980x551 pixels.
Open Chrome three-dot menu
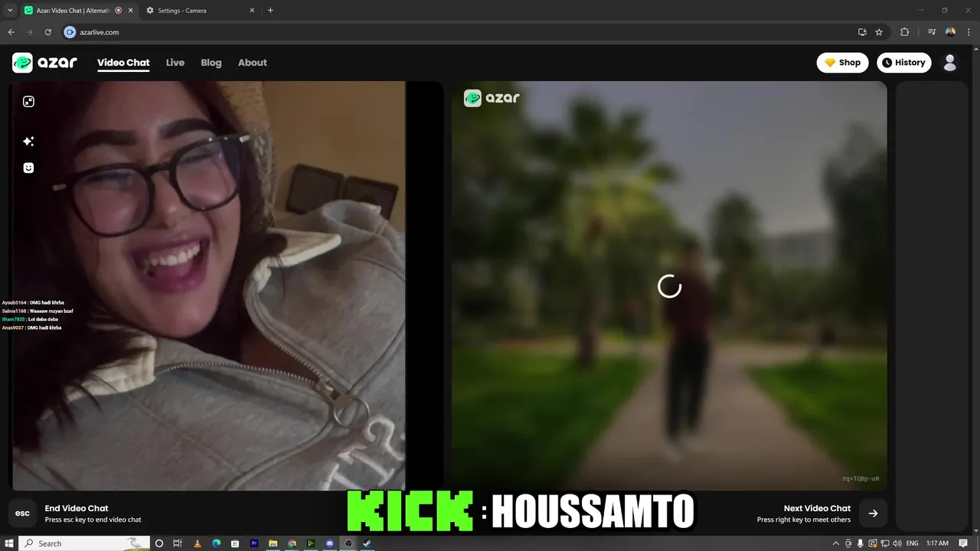pyautogui.click(x=968, y=32)
